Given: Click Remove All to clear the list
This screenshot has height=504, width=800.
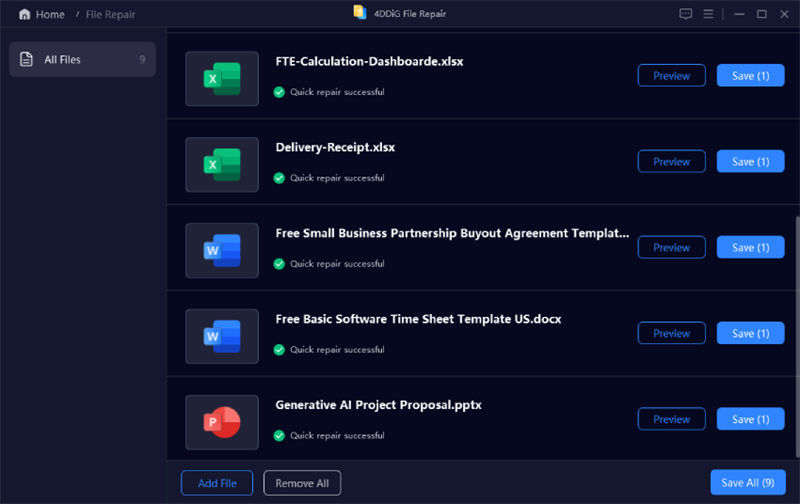Looking at the screenshot, I should click(x=302, y=483).
